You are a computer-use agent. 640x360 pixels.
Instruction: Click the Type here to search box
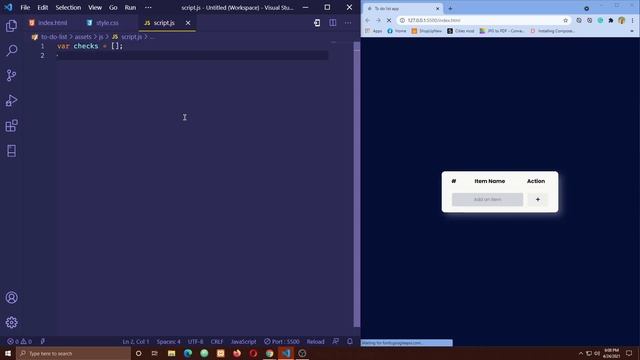click(x=73, y=353)
